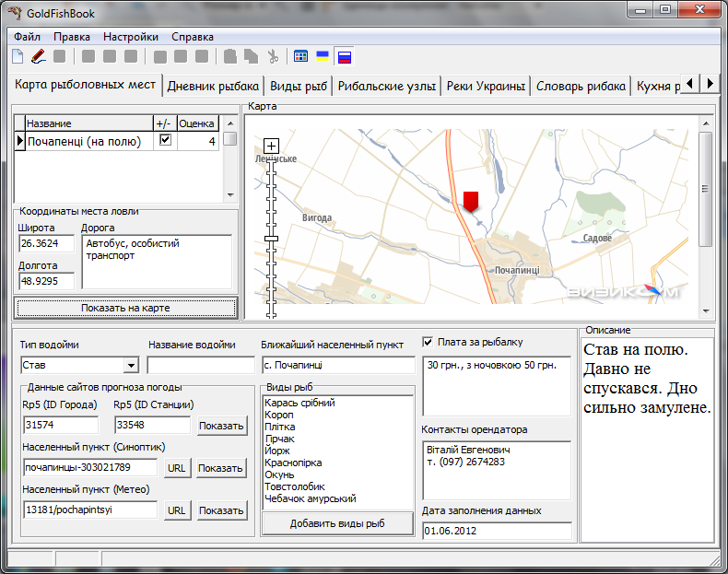This screenshot has height=574, width=728.
Task: Click the fishing fee text box
Action: tap(497, 386)
